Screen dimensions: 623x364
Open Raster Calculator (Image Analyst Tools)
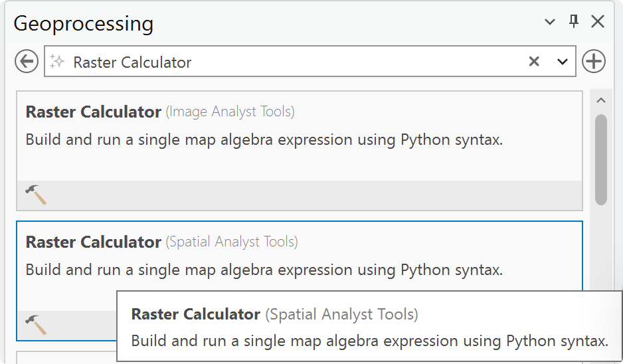[159, 112]
